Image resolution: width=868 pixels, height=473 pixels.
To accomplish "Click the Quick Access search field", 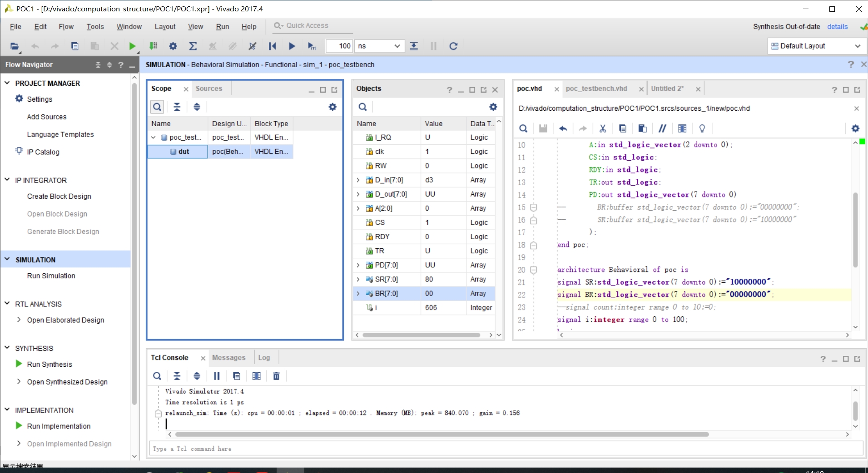I will point(313,26).
